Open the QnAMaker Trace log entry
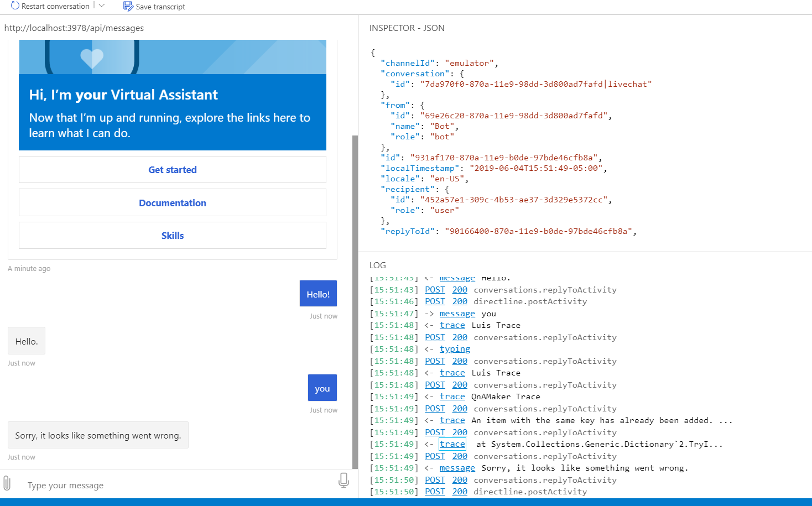 coord(452,396)
